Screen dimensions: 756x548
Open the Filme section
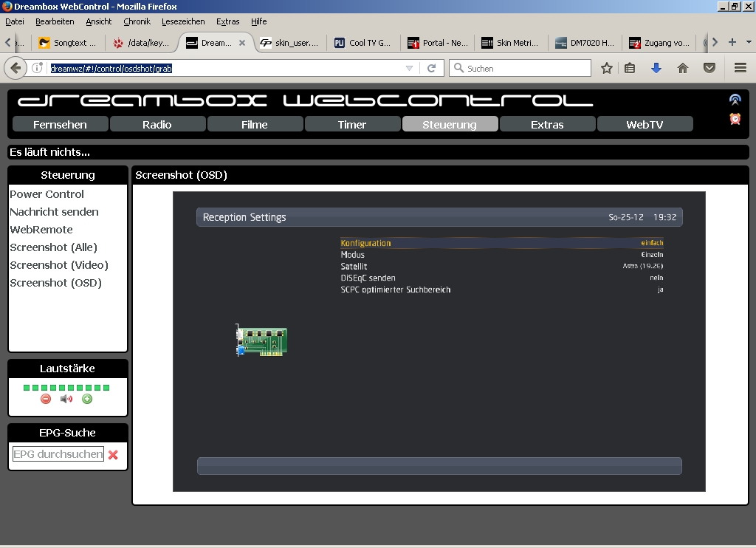click(x=255, y=125)
